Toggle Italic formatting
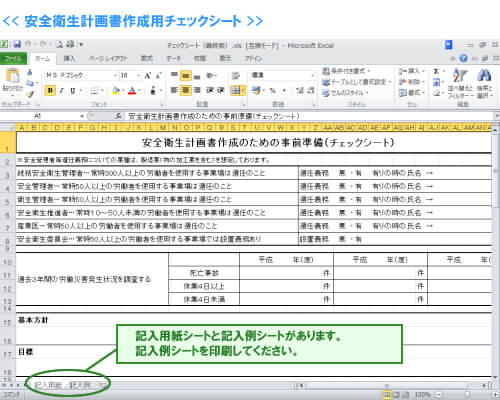The image size is (500, 400). tap(61, 90)
